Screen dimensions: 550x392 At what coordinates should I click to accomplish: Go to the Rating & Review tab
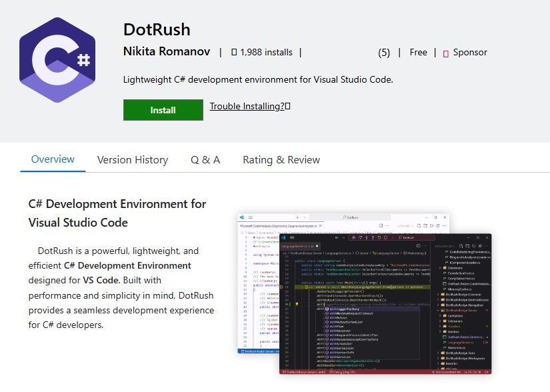281,160
